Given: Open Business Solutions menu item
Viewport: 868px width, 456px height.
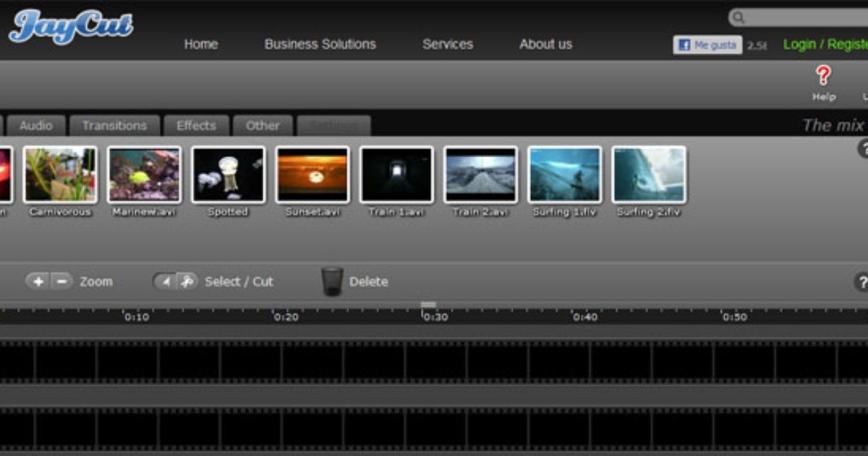Looking at the screenshot, I should click(x=320, y=44).
